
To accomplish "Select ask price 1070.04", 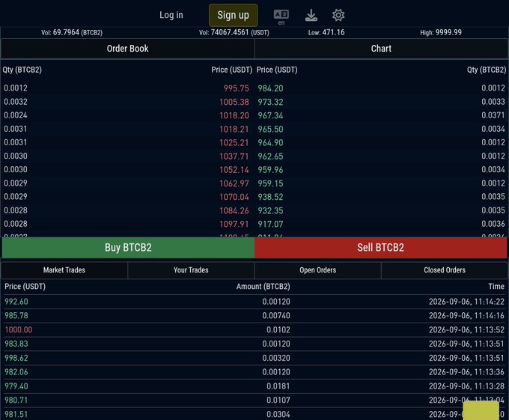I will (234, 197).
